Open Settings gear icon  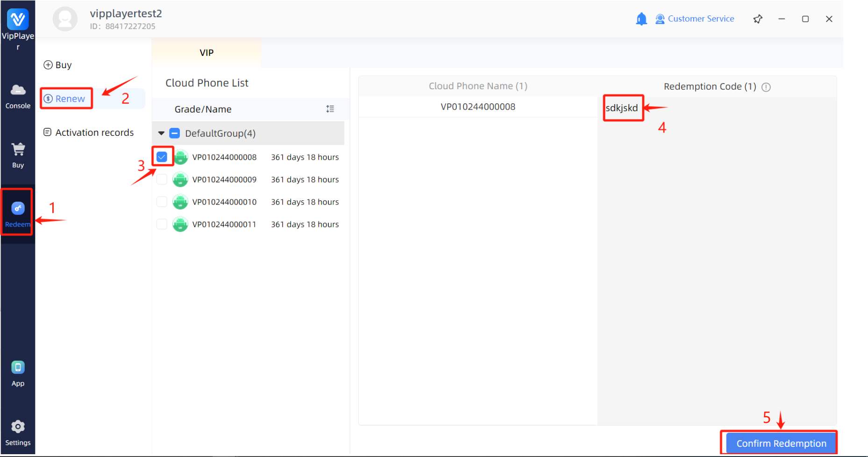click(x=18, y=427)
